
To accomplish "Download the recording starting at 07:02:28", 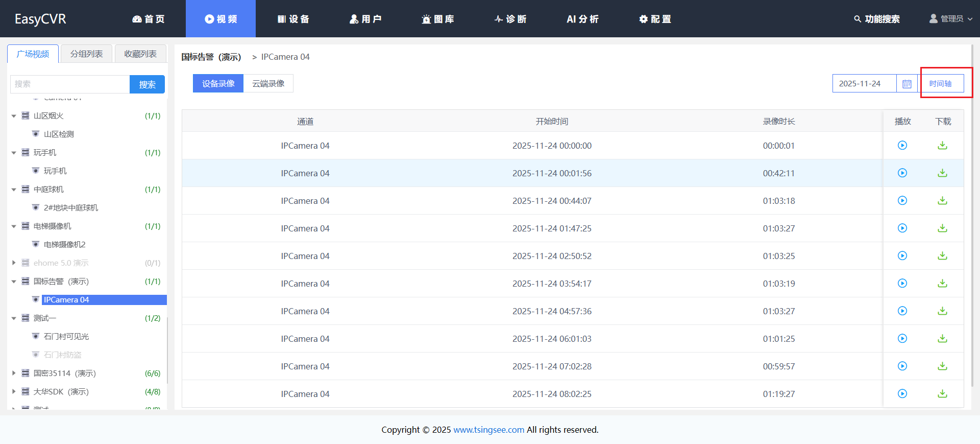I will click(x=942, y=366).
